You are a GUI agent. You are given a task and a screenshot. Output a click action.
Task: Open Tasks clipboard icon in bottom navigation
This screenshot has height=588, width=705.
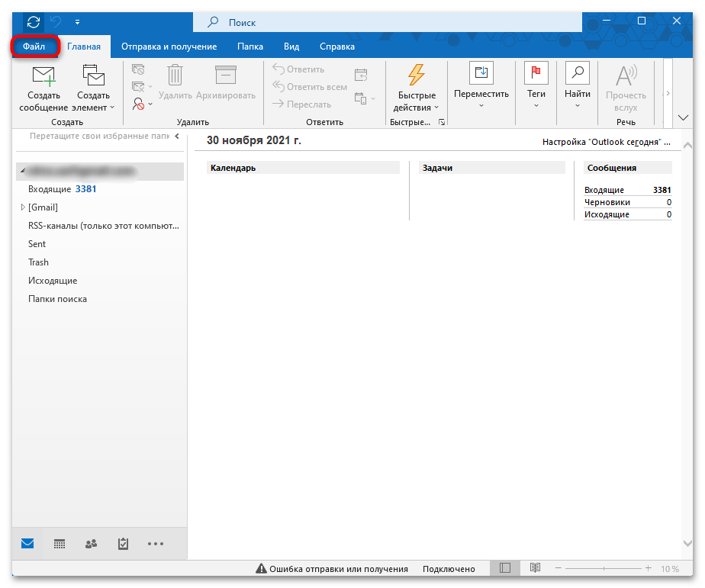pyautogui.click(x=123, y=544)
